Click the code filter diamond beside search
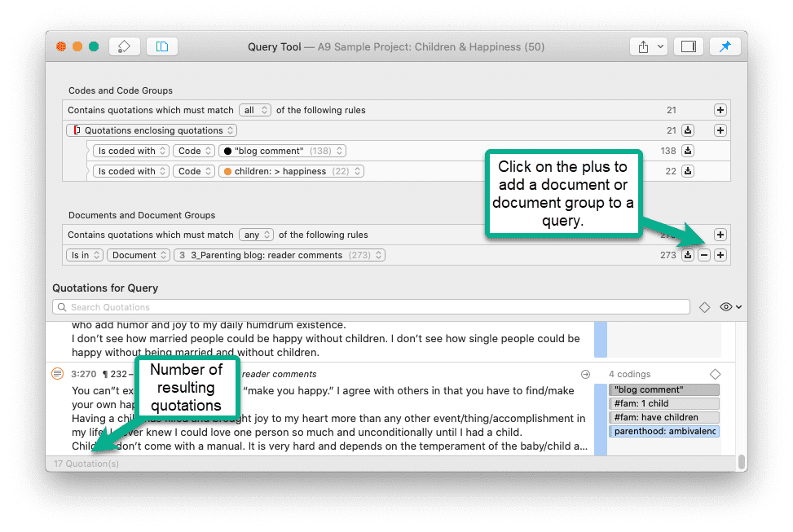Screen dimensions: 793x532 [704, 307]
